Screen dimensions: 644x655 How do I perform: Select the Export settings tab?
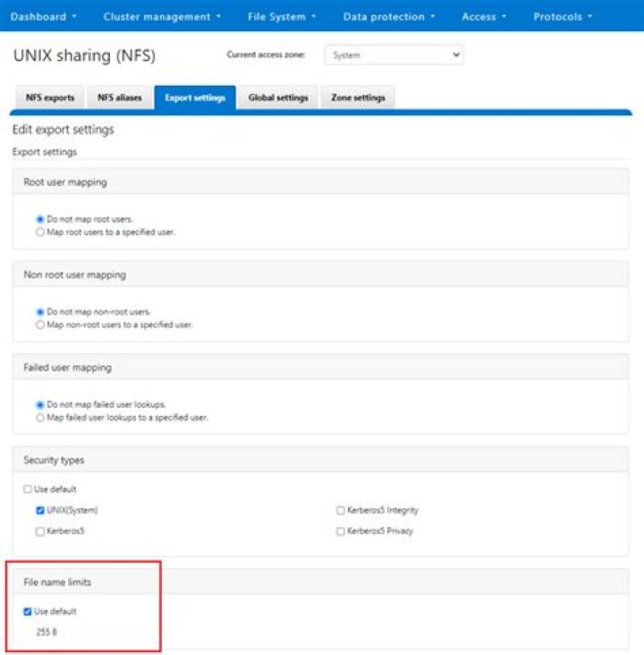(x=195, y=98)
